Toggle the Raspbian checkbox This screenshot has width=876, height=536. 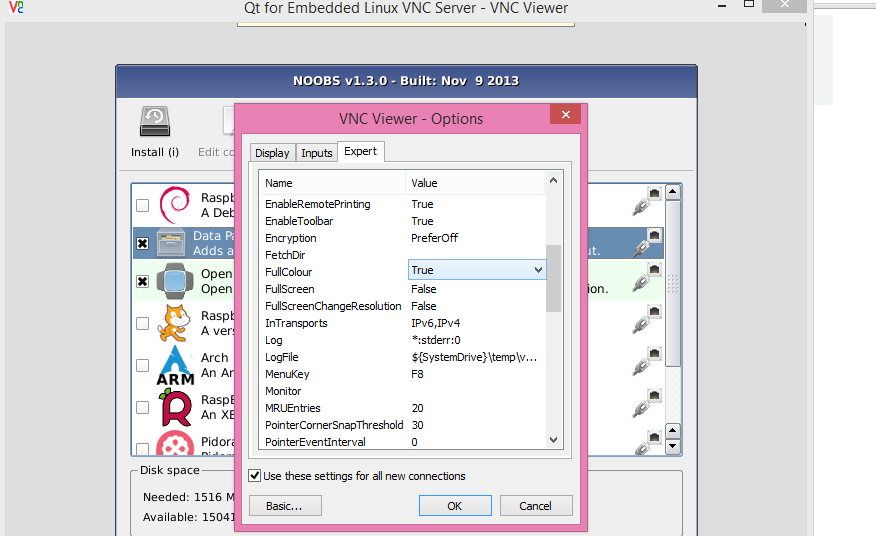click(x=142, y=205)
